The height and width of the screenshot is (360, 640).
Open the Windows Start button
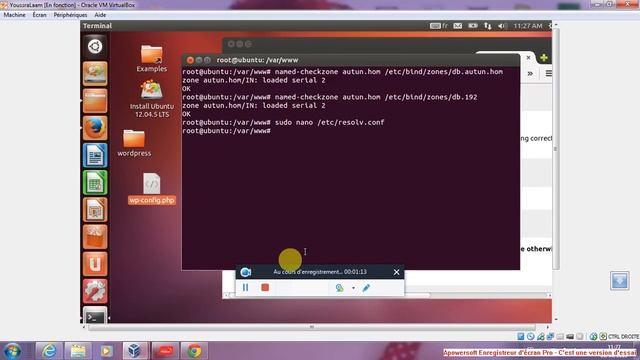(13, 351)
